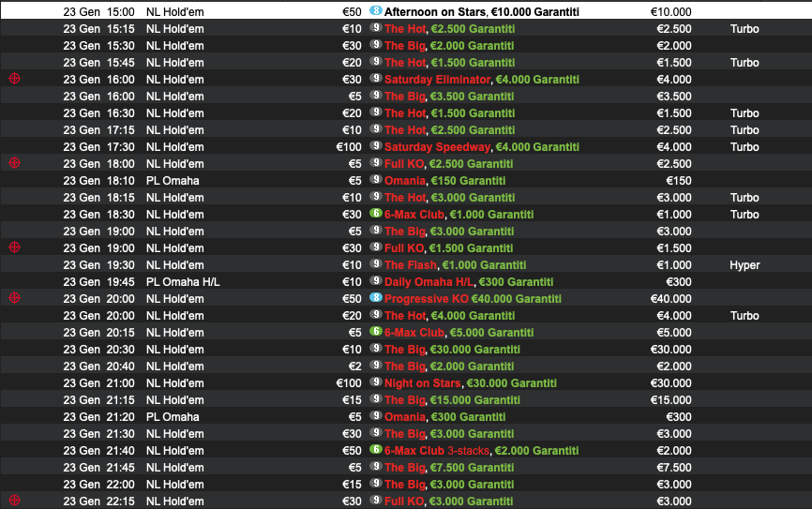This screenshot has width=812, height=509.
Task: Click the crosshair icon on 18:00 Full KO row
Action: coord(14,163)
